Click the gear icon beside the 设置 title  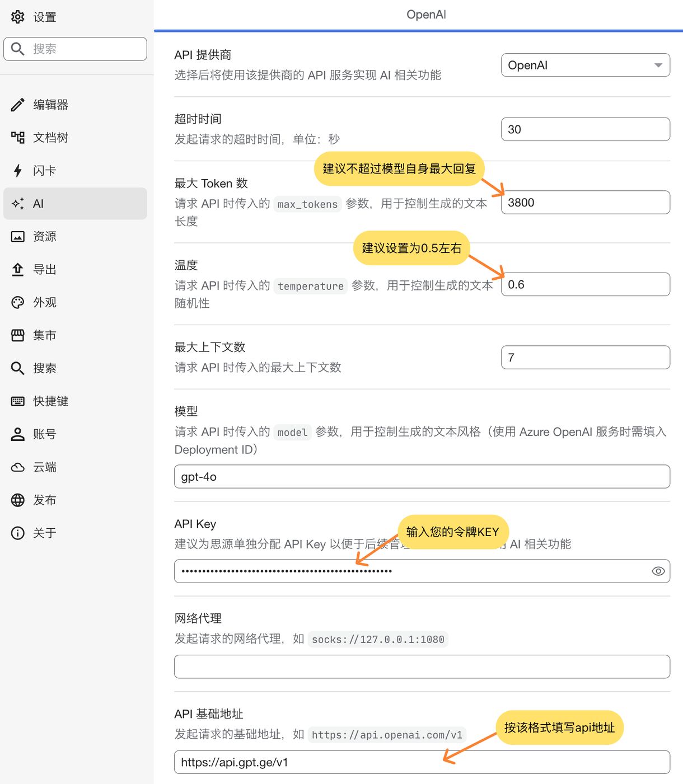point(18,17)
